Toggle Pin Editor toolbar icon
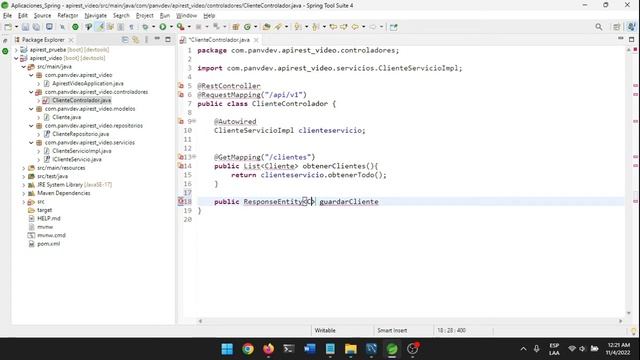This screenshot has height=360, width=640. pyautogui.click(x=393, y=27)
